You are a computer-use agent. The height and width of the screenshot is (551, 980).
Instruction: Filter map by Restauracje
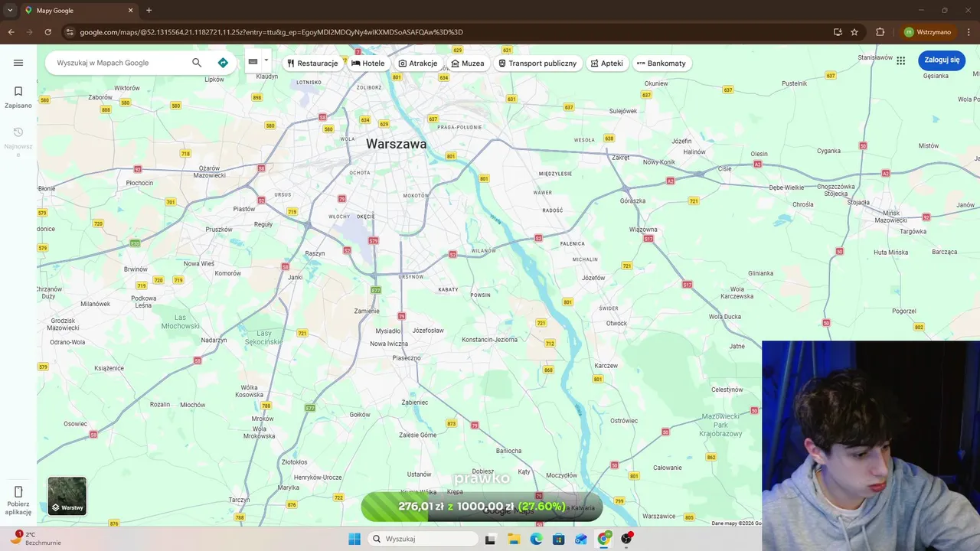[x=312, y=63]
